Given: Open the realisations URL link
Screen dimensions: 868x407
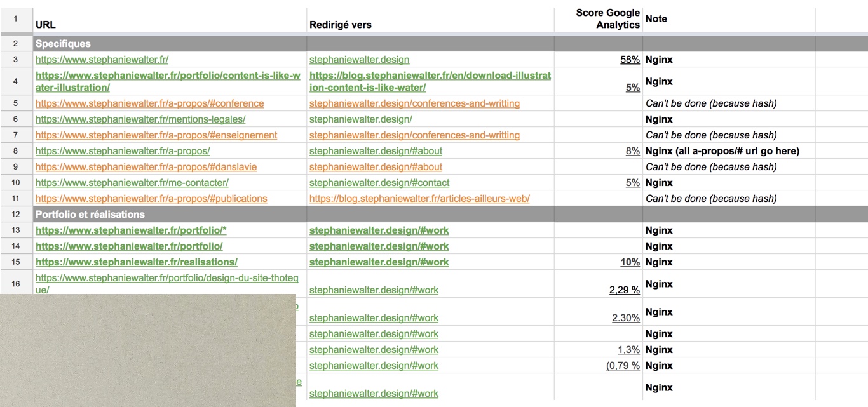Looking at the screenshot, I should coord(137,262).
